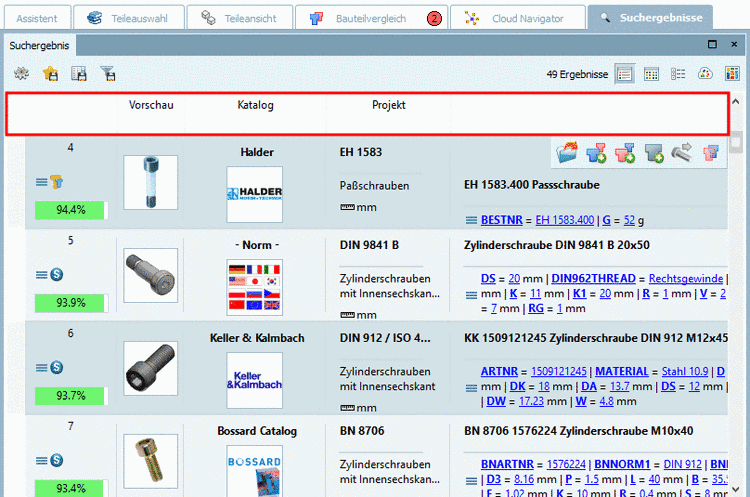Viewport: 750px width, 497px height.
Task: Click the Halder catalog logo
Action: (254, 194)
